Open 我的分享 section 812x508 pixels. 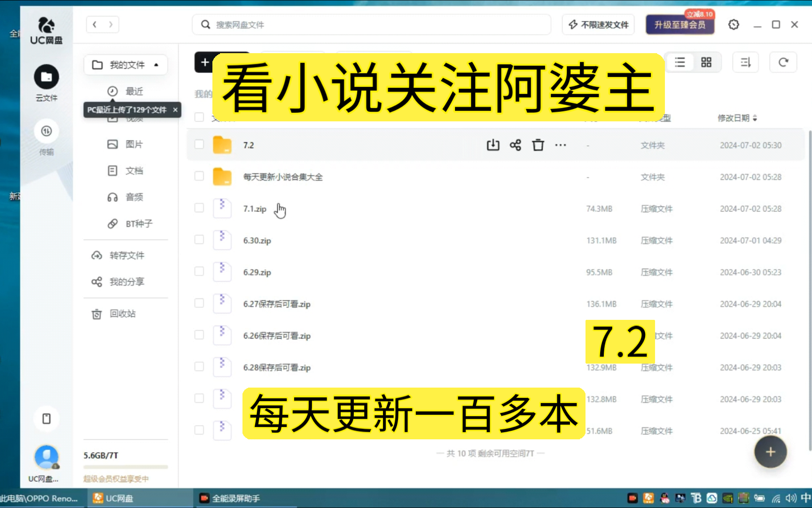[118, 282]
